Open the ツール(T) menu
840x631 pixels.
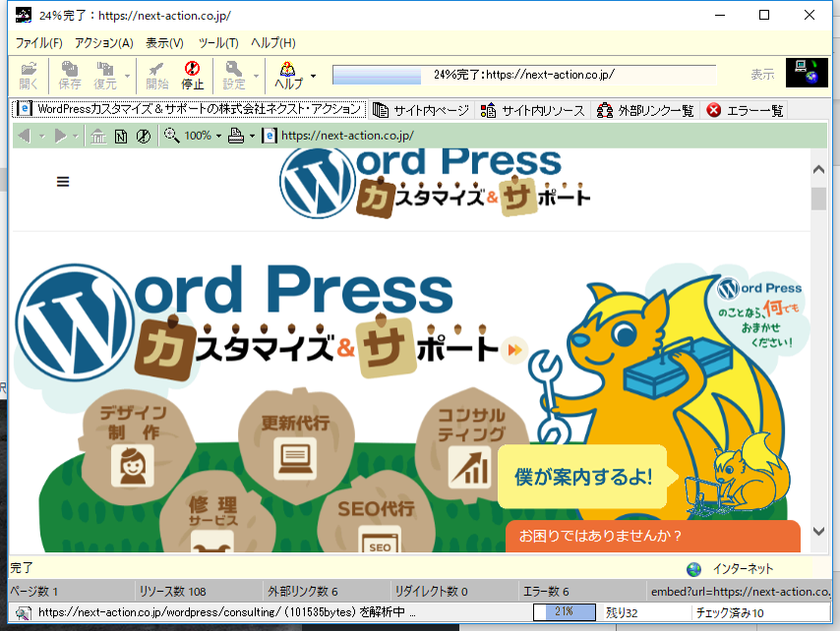point(218,43)
